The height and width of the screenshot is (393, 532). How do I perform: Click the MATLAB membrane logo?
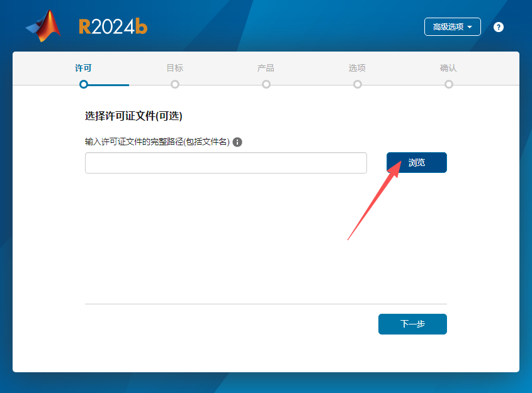(43, 26)
